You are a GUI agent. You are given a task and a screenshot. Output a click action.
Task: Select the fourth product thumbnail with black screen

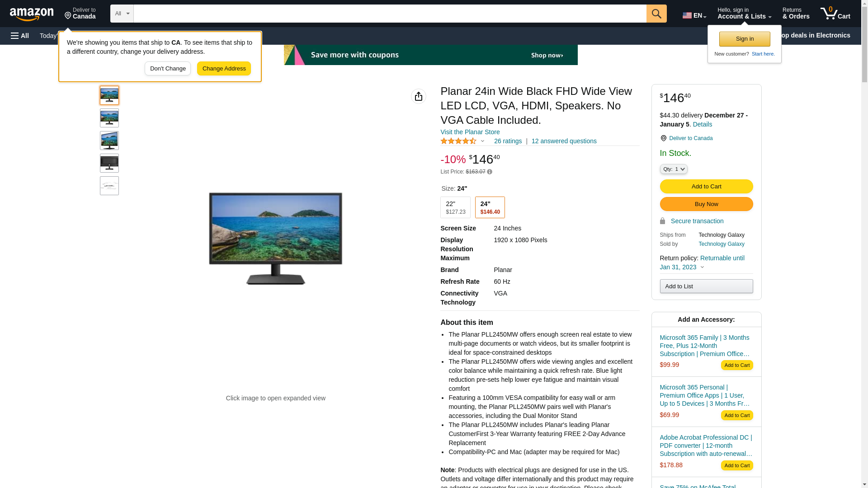coord(109,163)
